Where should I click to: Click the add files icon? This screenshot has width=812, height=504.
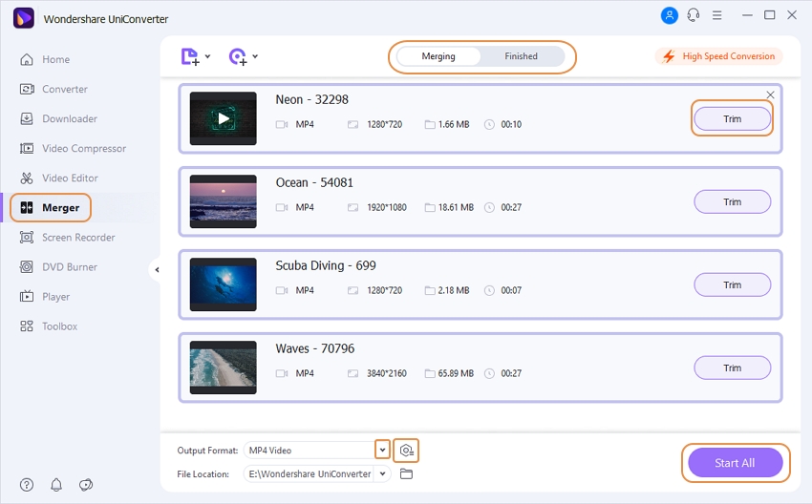point(191,56)
